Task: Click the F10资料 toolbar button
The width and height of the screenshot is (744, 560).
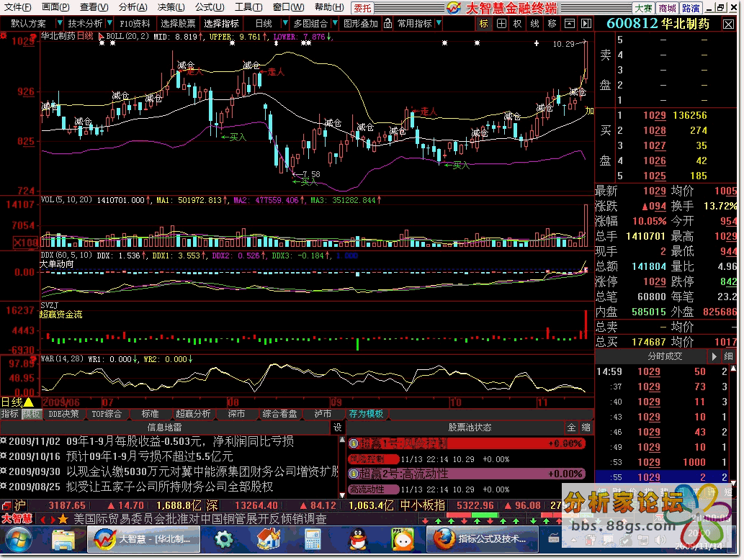Action: tap(135, 24)
